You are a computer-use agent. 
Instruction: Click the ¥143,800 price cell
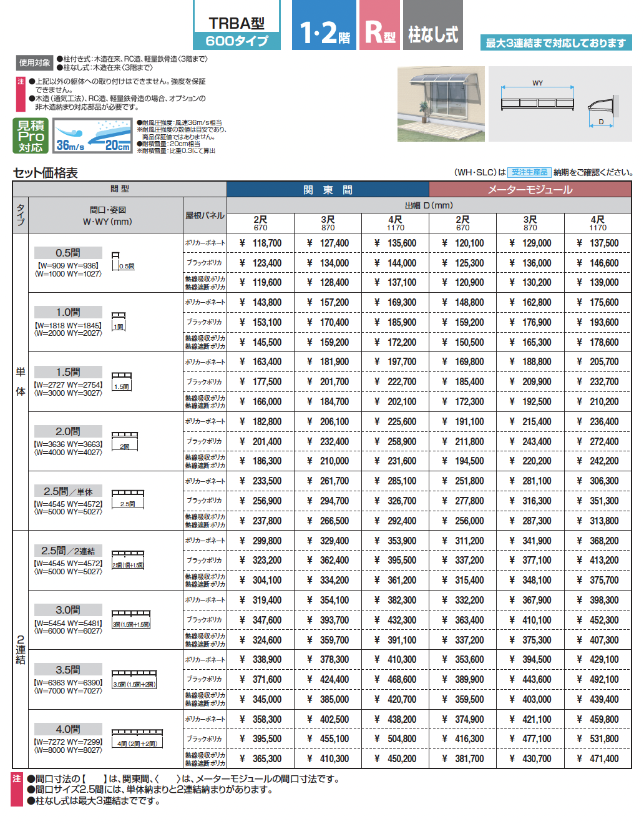[x=261, y=302]
